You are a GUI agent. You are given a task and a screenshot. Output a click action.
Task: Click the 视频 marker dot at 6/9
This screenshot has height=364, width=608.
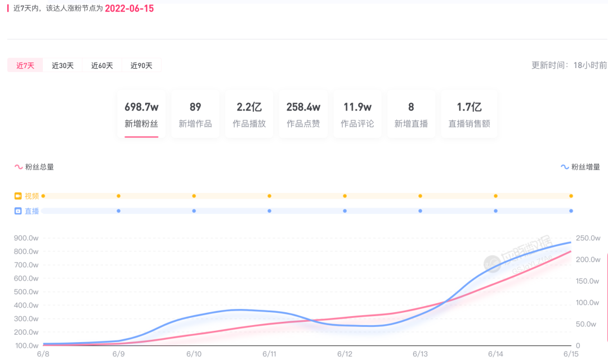point(119,196)
